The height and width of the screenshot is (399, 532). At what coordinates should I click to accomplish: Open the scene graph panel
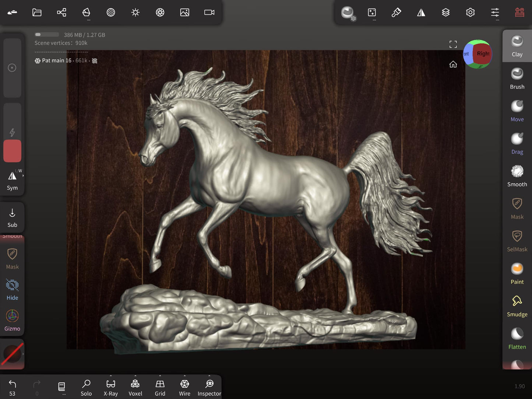coord(61,12)
